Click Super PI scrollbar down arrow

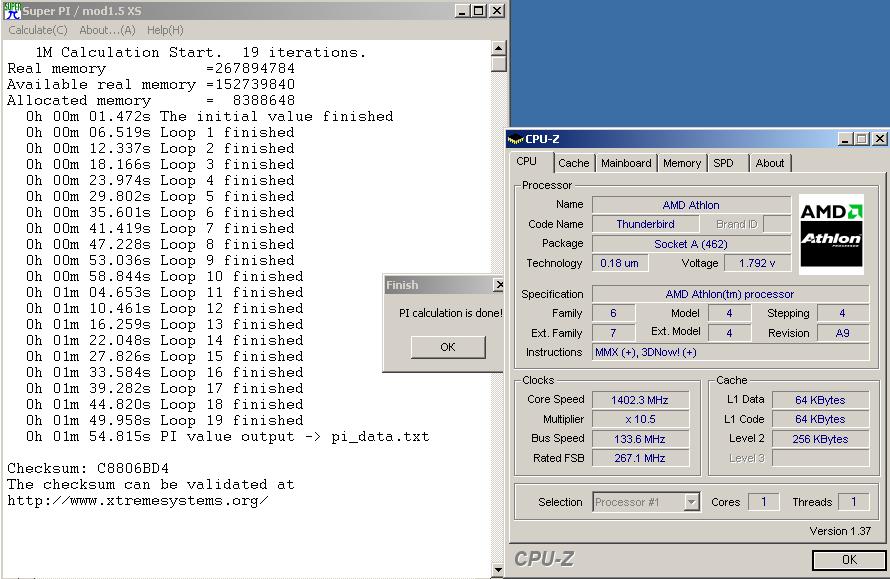click(498, 569)
